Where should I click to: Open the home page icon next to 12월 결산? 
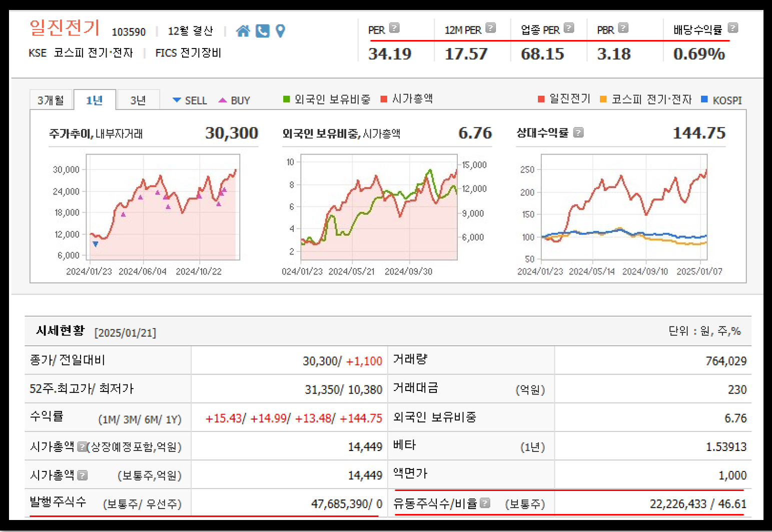tap(243, 31)
